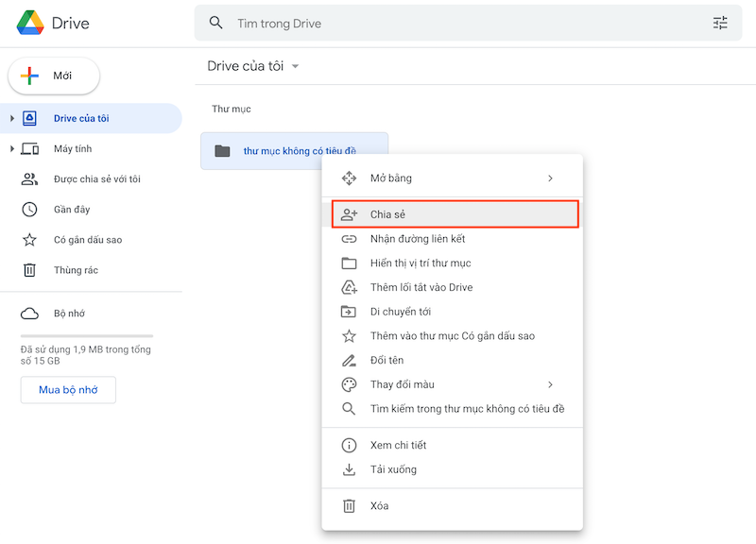Click the Được chia sẻ với tôi people icon
The width and height of the screenshot is (756, 544).
pyautogui.click(x=31, y=179)
